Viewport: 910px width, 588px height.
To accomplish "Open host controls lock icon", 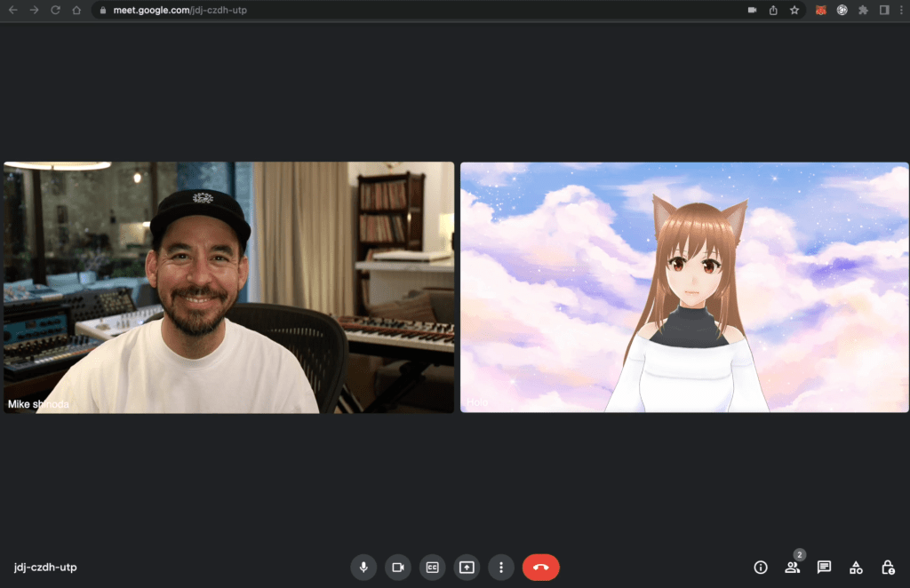I will (x=887, y=567).
